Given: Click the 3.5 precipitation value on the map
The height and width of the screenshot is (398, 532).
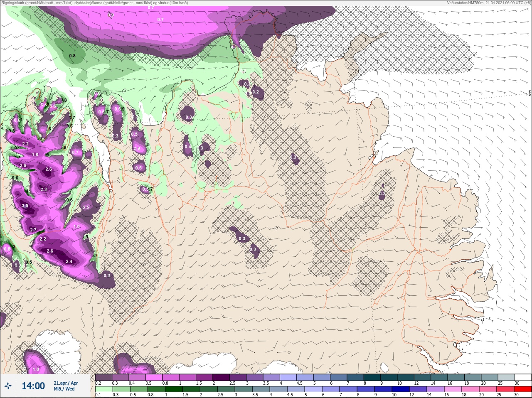Looking at the screenshot, I should coord(25,206).
